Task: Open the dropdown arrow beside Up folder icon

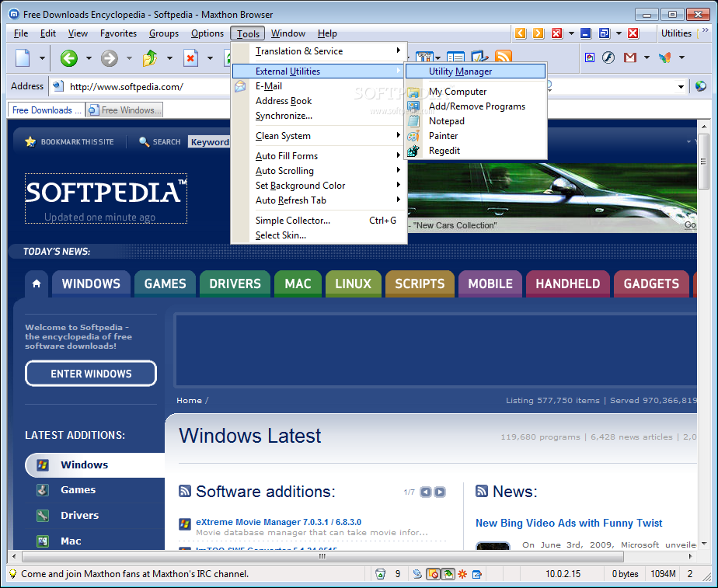Action: (x=169, y=58)
